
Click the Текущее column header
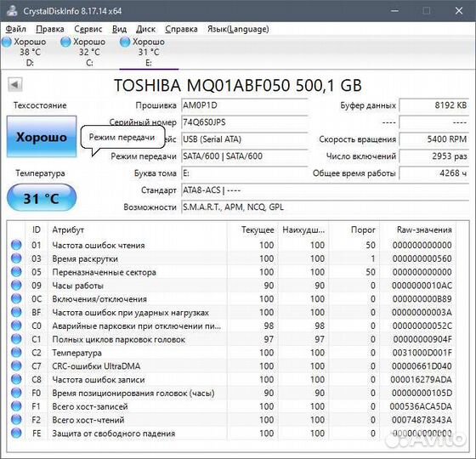[x=252, y=229]
